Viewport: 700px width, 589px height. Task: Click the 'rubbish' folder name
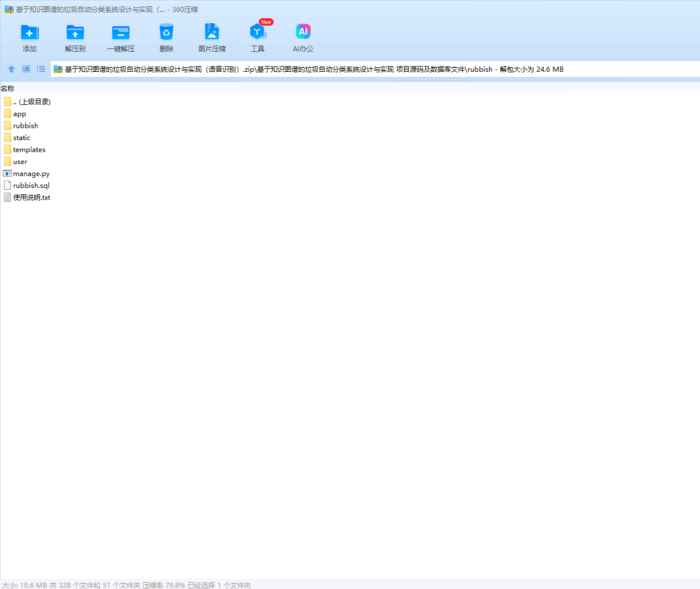(x=26, y=125)
